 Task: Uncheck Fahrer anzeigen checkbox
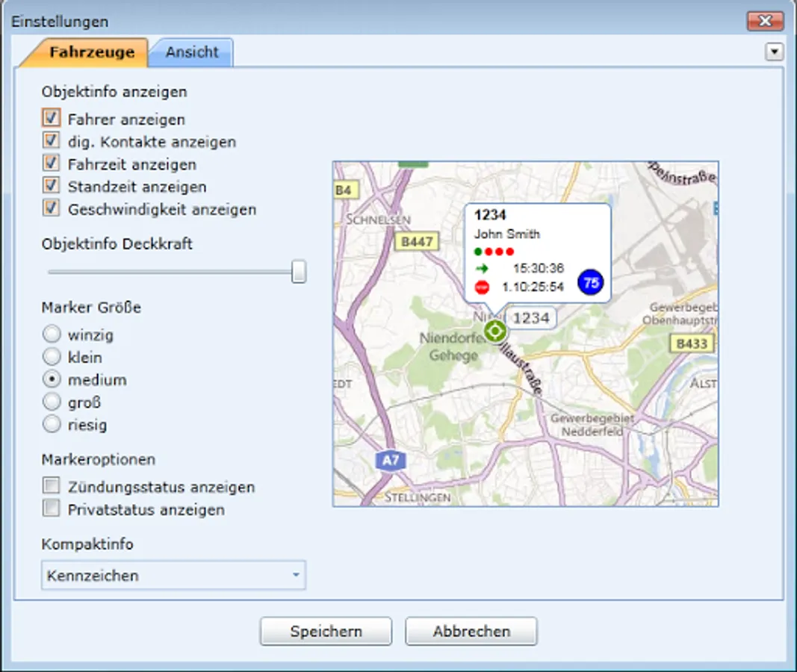pyautogui.click(x=51, y=118)
